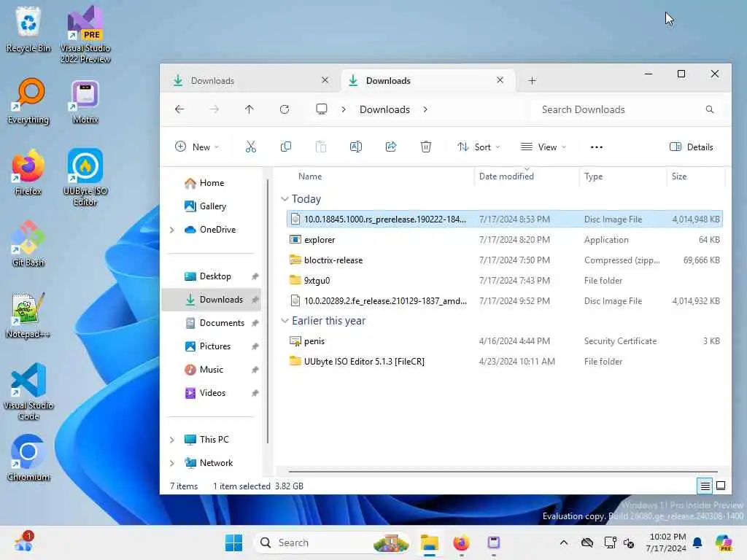Select Videos in navigation pane

click(212, 393)
